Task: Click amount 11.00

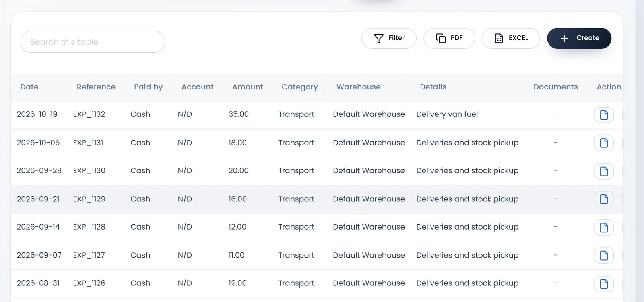Action: (236, 255)
